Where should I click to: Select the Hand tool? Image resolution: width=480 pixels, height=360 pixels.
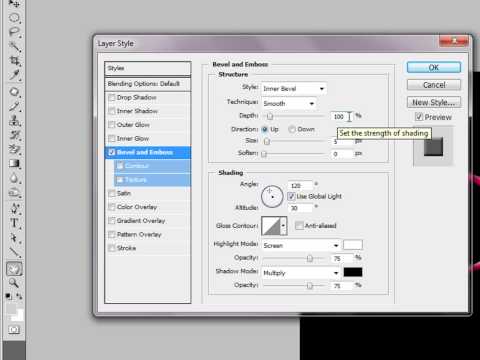pyautogui.click(x=14, y=269)
